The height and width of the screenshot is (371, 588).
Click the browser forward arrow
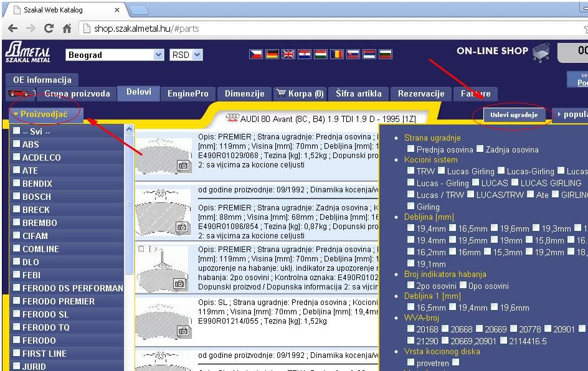[31, 28]
